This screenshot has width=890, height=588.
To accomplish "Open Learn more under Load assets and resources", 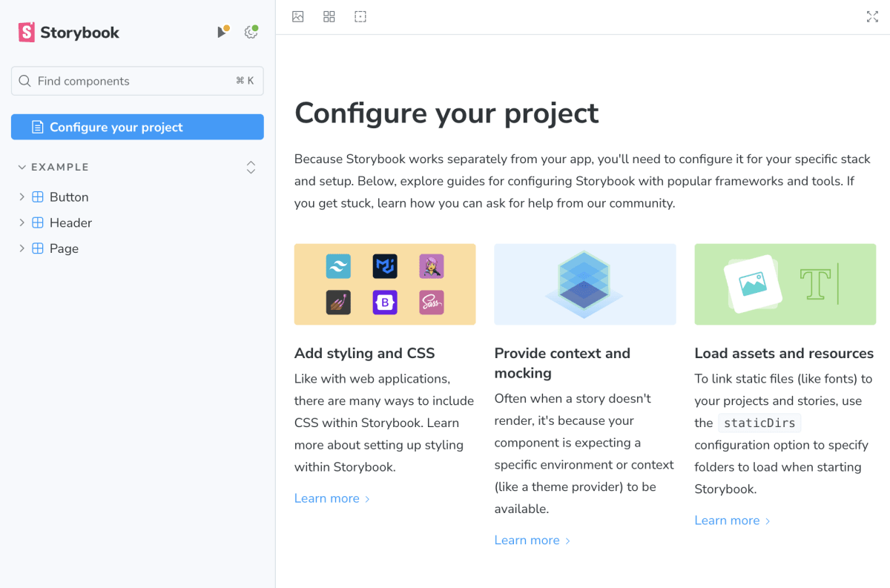I will pyautogui.click(x=733, y=521).
